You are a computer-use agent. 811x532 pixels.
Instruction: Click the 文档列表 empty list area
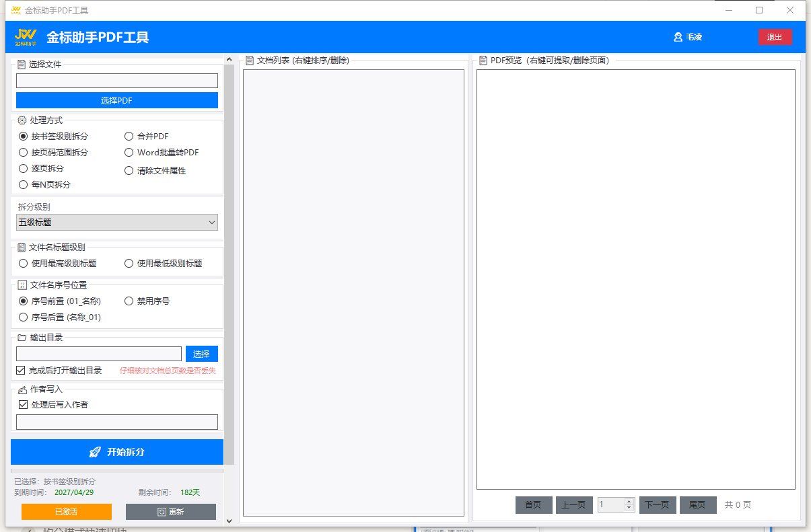[353, 293]
